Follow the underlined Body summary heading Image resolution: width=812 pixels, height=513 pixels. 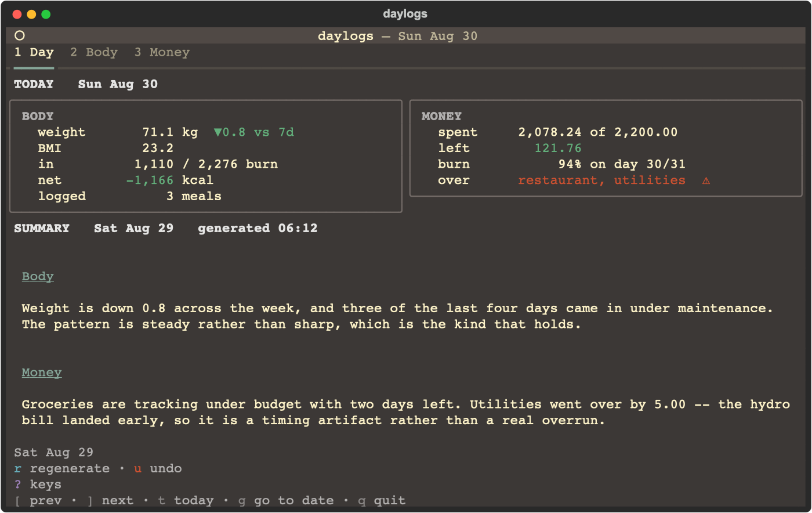pos(38,276)
